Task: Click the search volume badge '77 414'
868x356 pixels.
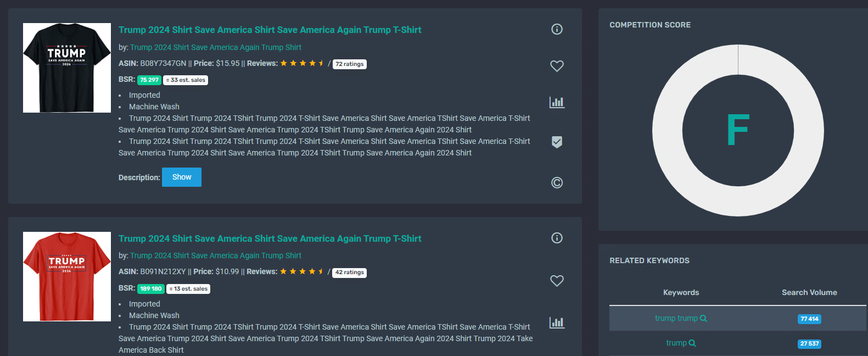Action: 809,319
